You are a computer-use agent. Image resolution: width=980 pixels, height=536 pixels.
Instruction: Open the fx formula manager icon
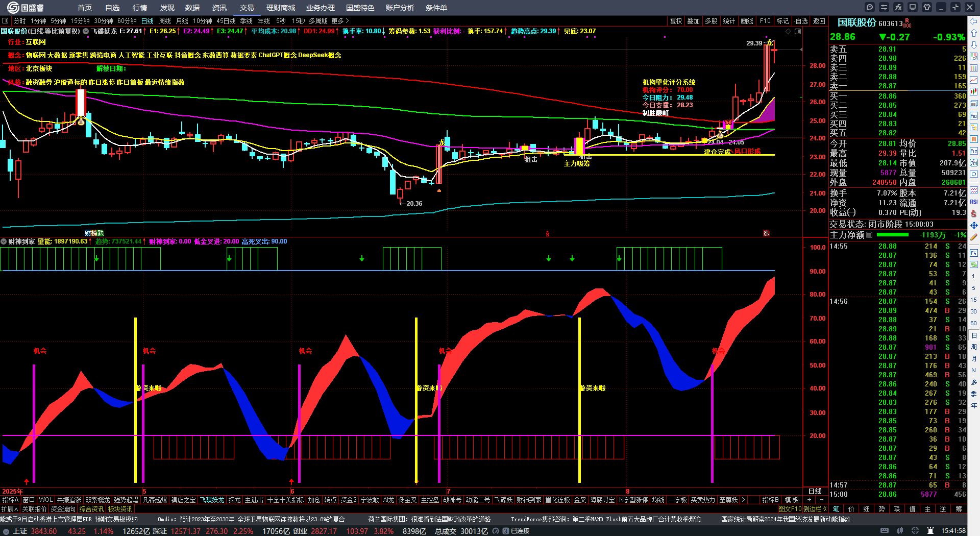[x=898, y=7]
